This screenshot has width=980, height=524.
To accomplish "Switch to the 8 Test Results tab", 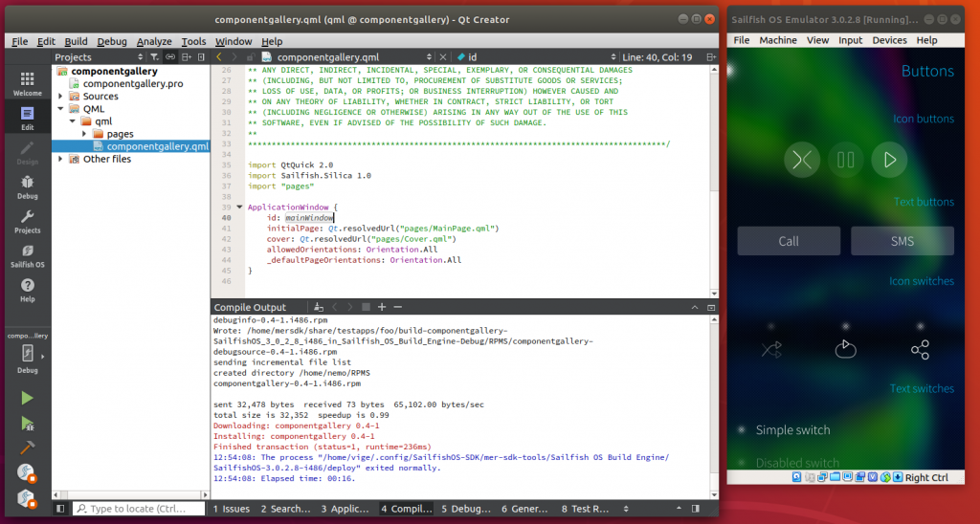I will pos(585,509).
